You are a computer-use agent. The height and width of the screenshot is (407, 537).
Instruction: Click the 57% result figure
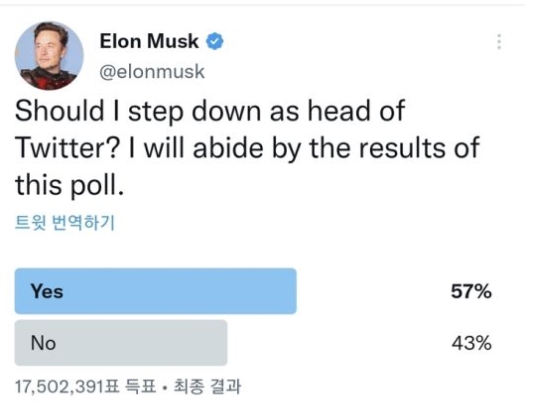(471, 292)
